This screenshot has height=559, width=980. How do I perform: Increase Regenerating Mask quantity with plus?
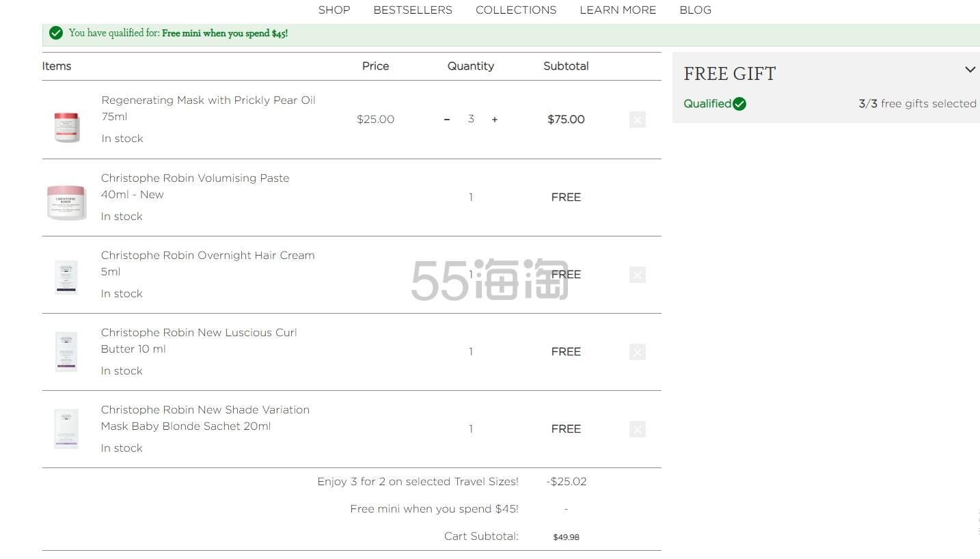click(x=495, y=120)
